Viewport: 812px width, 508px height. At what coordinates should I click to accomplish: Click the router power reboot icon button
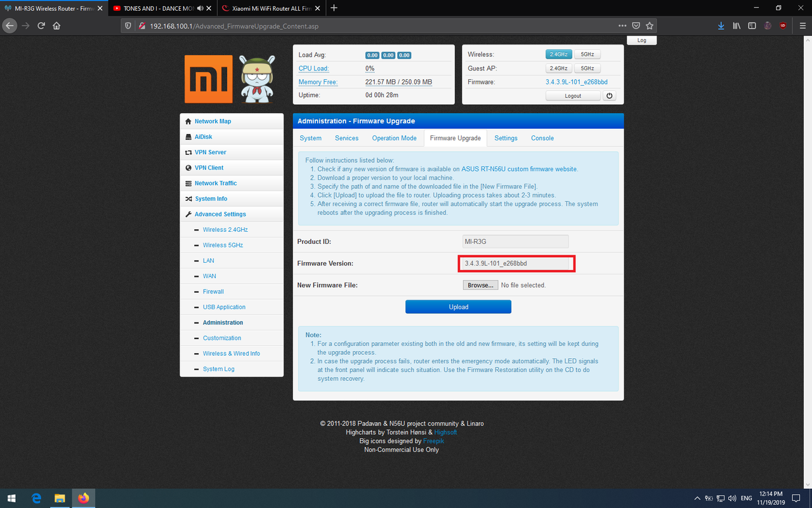point(610,96)
